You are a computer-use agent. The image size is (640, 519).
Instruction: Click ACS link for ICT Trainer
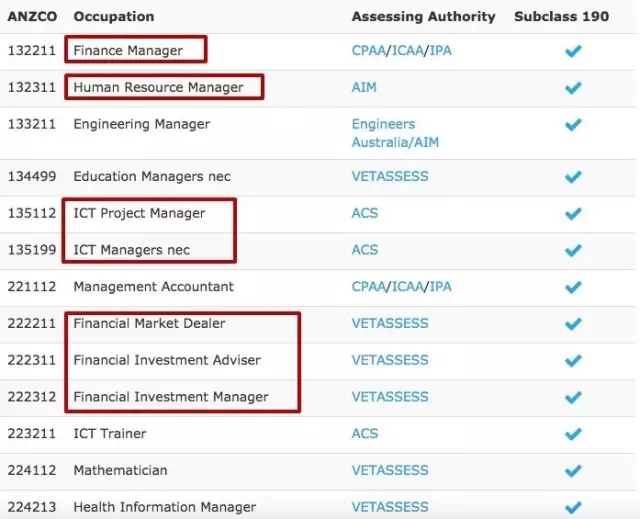(x=365, y=433)
